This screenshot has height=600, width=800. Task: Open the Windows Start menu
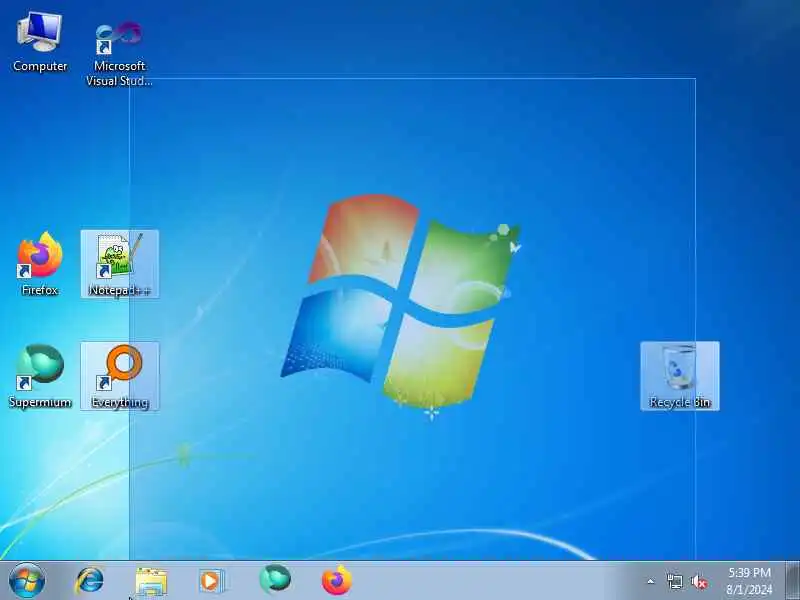27,581
